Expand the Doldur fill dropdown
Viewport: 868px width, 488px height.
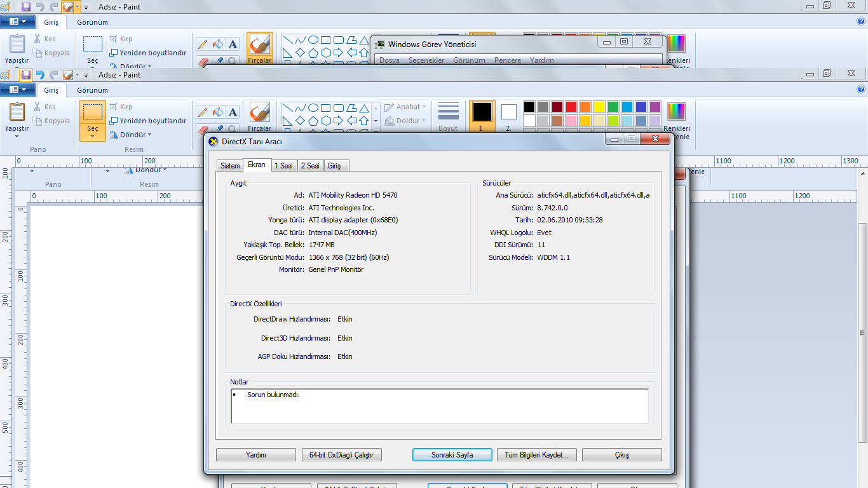405,121
